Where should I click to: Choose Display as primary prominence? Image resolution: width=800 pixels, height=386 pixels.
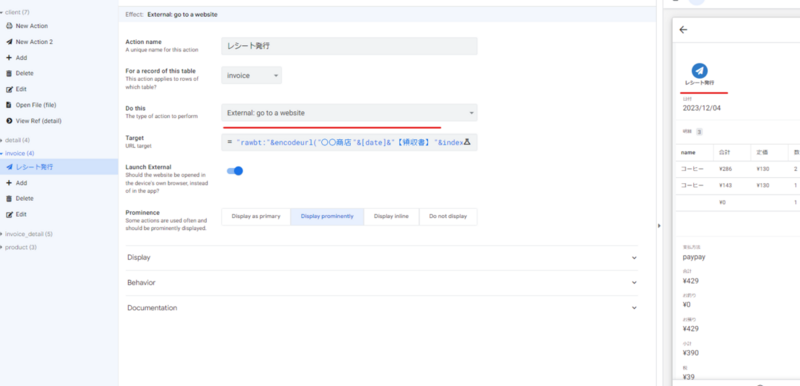(x=256, y=216)
